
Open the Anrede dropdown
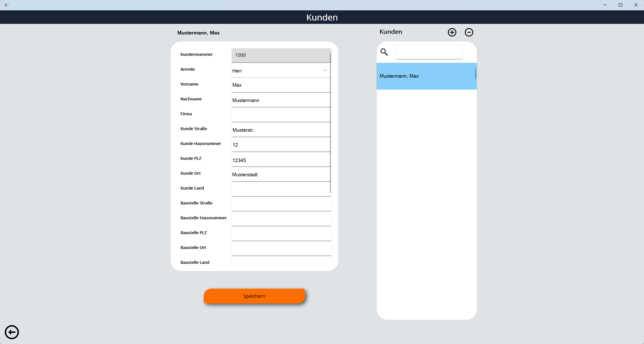click(x=281, y=71)
